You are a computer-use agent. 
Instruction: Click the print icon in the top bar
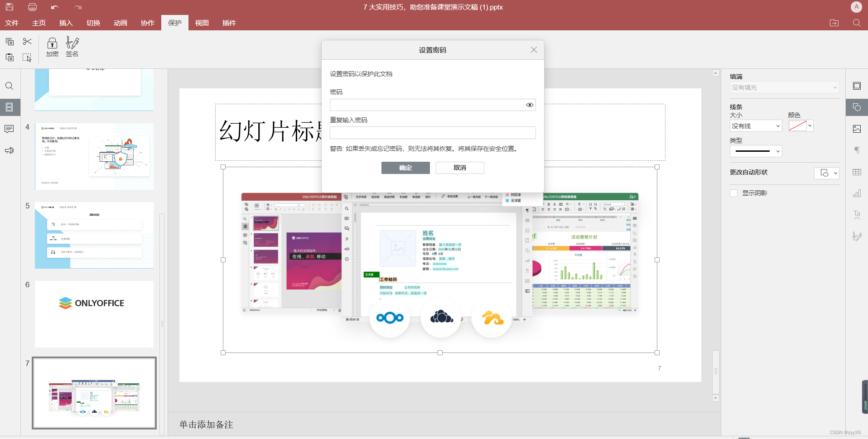[x=32, y=7]
